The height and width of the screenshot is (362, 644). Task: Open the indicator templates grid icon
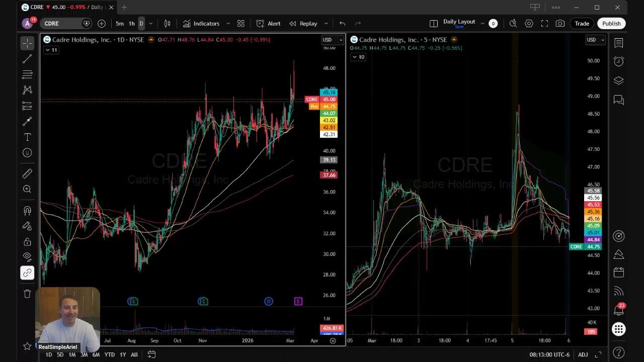coord(241,24)
